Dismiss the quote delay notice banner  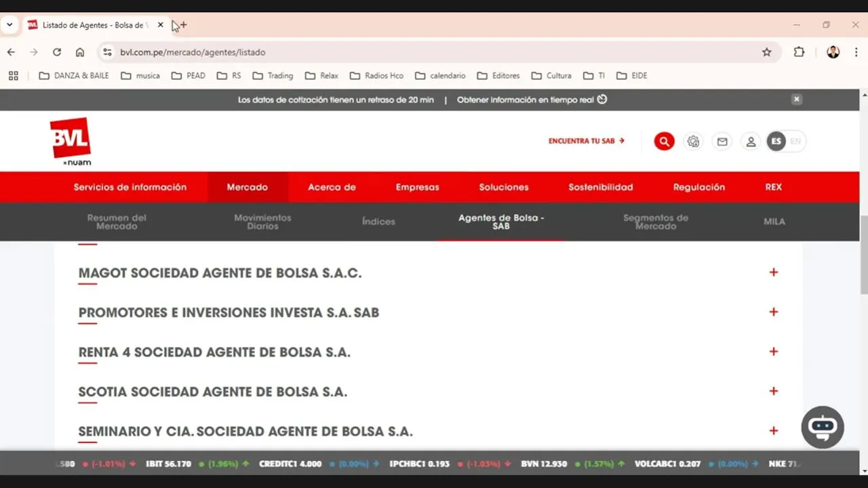pos(797,99)
